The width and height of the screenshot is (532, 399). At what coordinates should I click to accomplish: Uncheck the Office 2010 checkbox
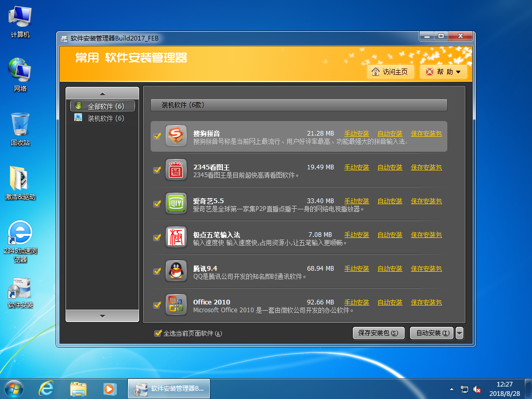(157, 304)
